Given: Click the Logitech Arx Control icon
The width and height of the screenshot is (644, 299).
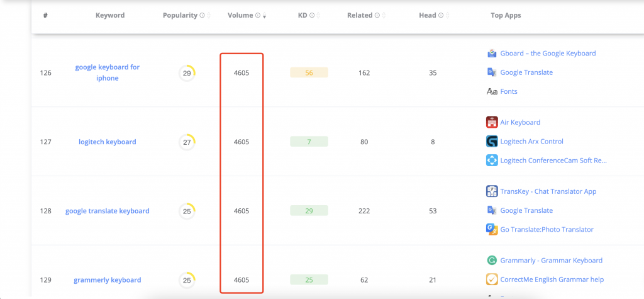Looking at the screenshot, I should [x=492, y=142].
